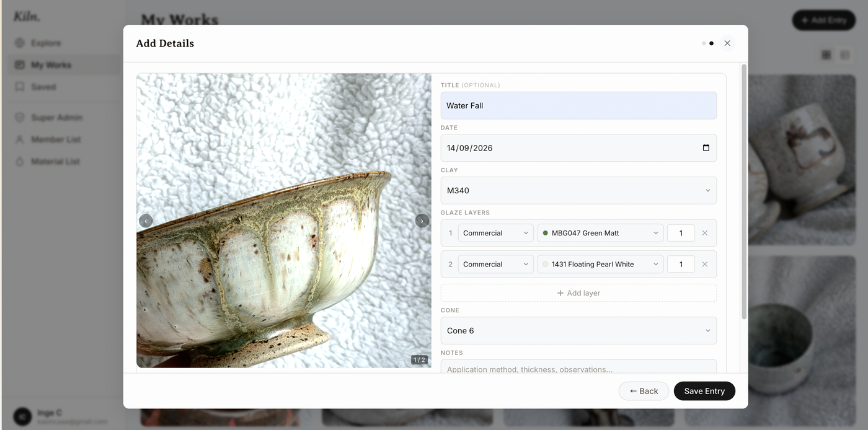Click the Kiln logo

click(27, 17)
